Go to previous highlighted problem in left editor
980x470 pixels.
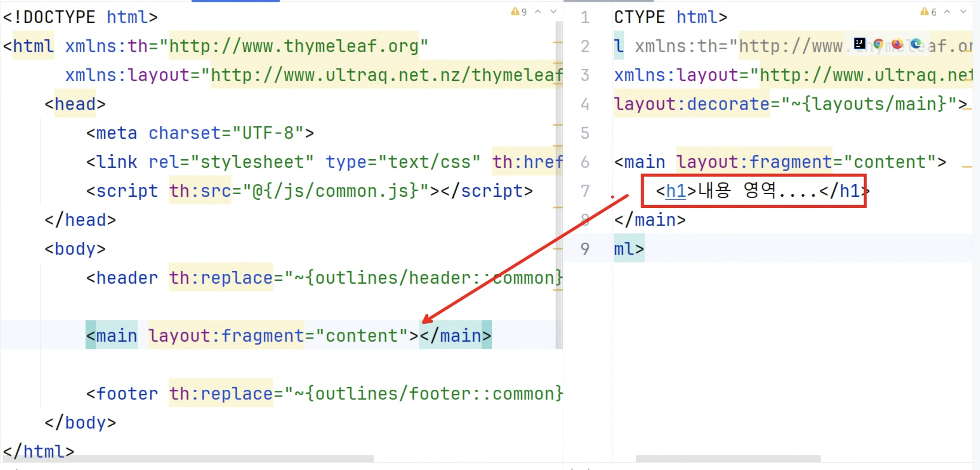point(538,12)
